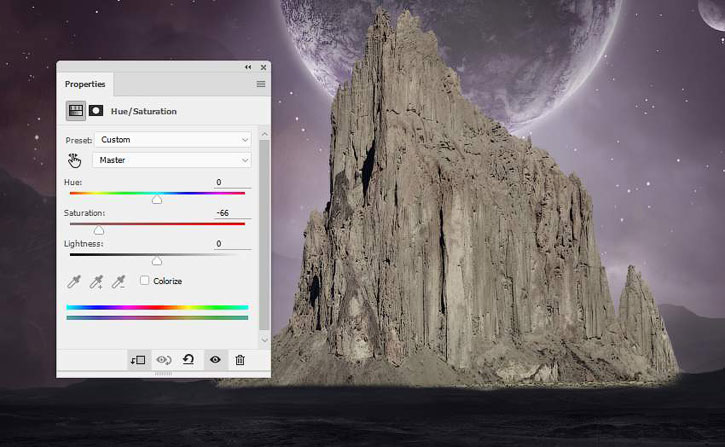Open the Master channel dropdown
725x447 pixels.
click(172, 160)
